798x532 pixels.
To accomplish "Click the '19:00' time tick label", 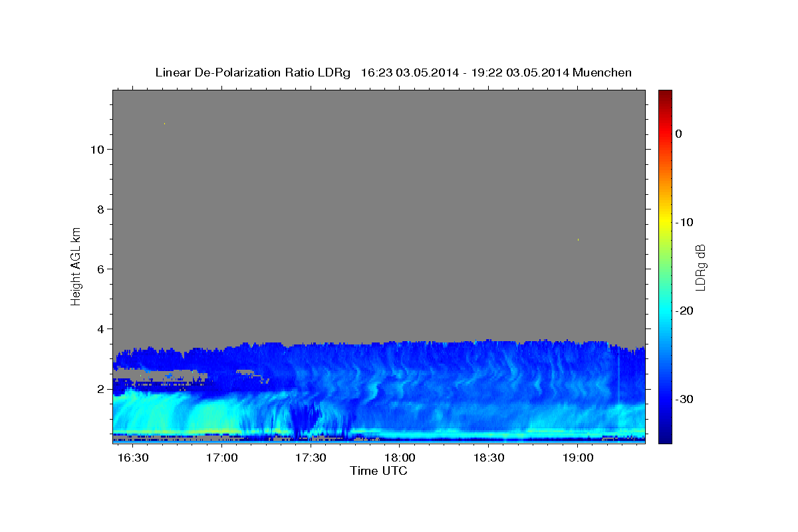I will coord(578,458).
